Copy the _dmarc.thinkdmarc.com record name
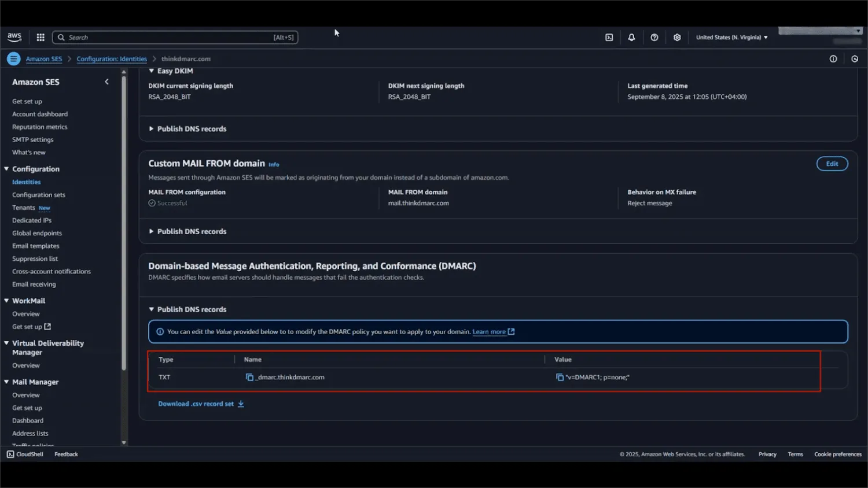This screenshot has height=488, width=868. tap(249, 377)
